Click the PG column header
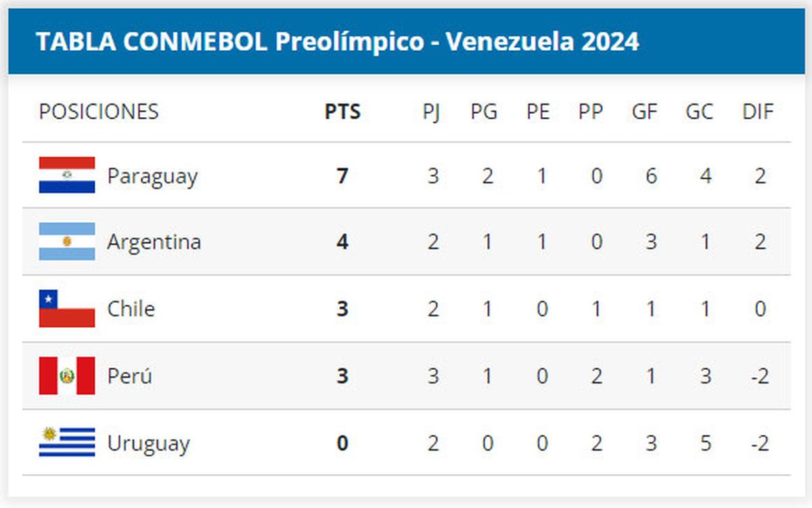812x508 pixels. [x=484, y=112]
